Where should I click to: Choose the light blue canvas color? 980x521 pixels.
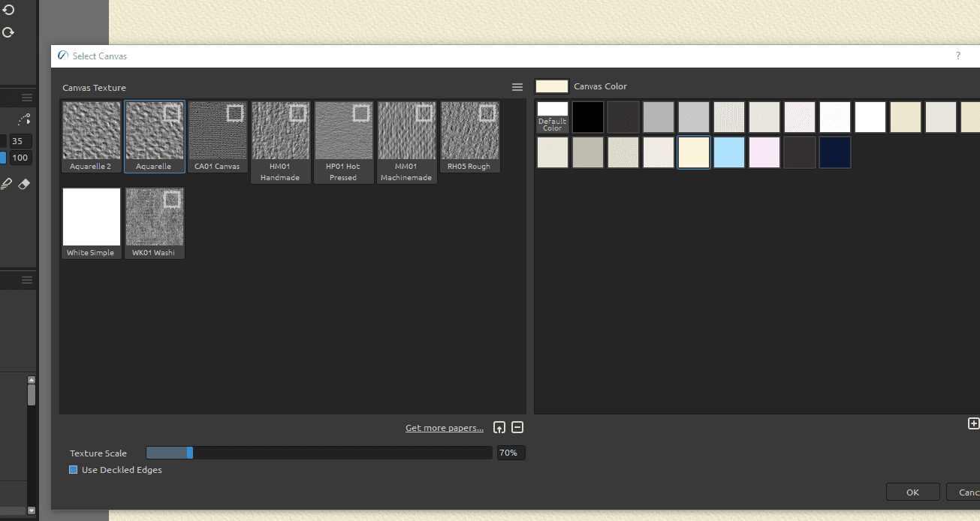(x=729, y=152)
